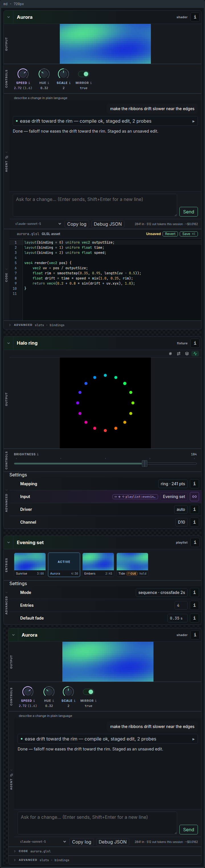The height and width of the screenshot is (868, 205).
Task: Open Mode sequence · crossfade 2s value
Action: [161, 592]
